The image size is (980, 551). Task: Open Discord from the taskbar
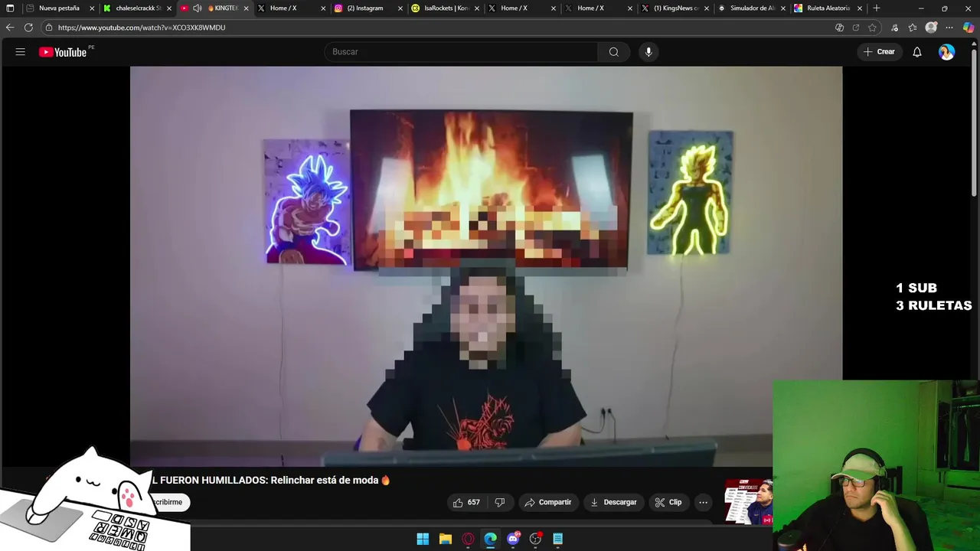tap(513, 539)
